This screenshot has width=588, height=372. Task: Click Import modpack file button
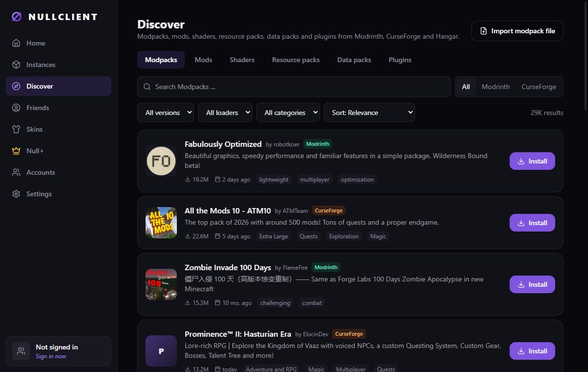517,31
